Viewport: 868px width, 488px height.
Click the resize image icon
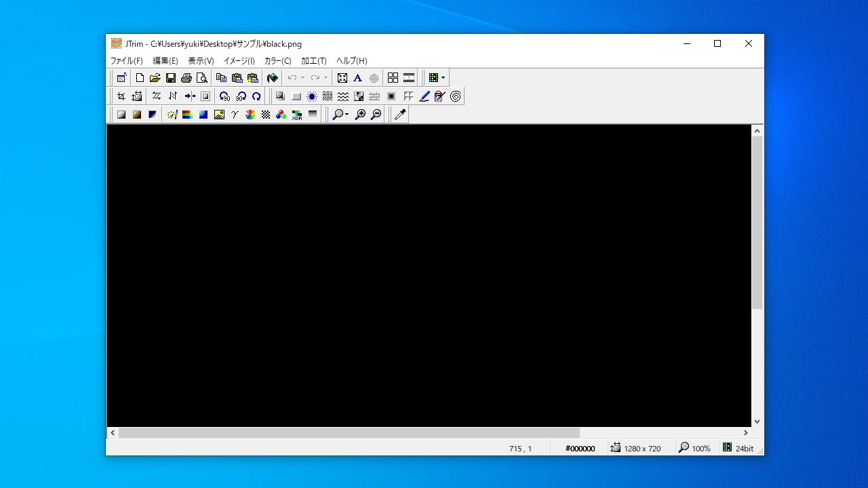pos(137,96)
